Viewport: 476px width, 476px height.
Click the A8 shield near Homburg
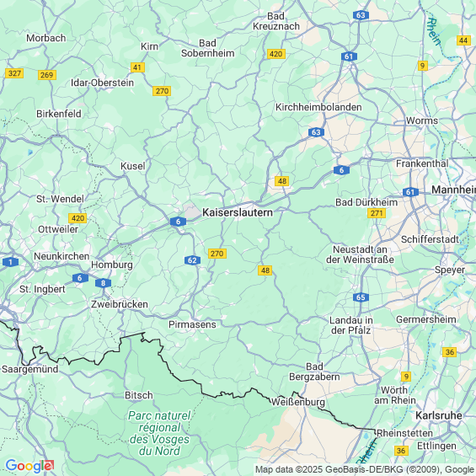tap(103, 283)
